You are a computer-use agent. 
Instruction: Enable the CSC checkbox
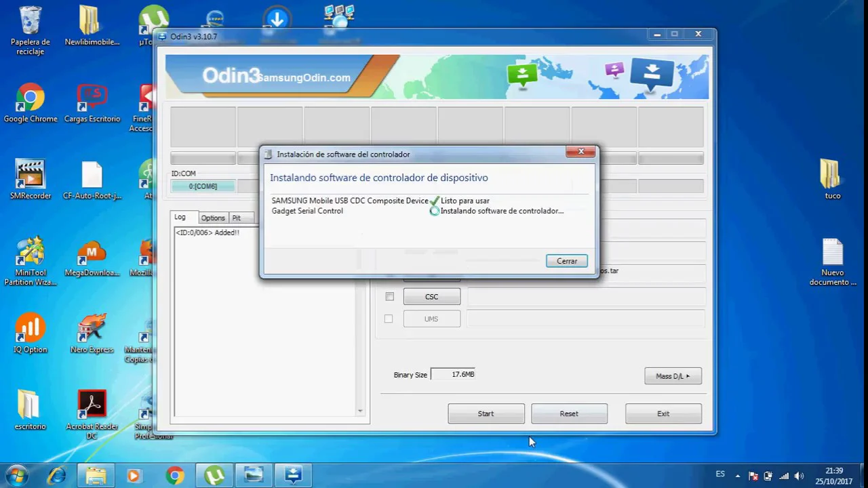click(389, 296)
